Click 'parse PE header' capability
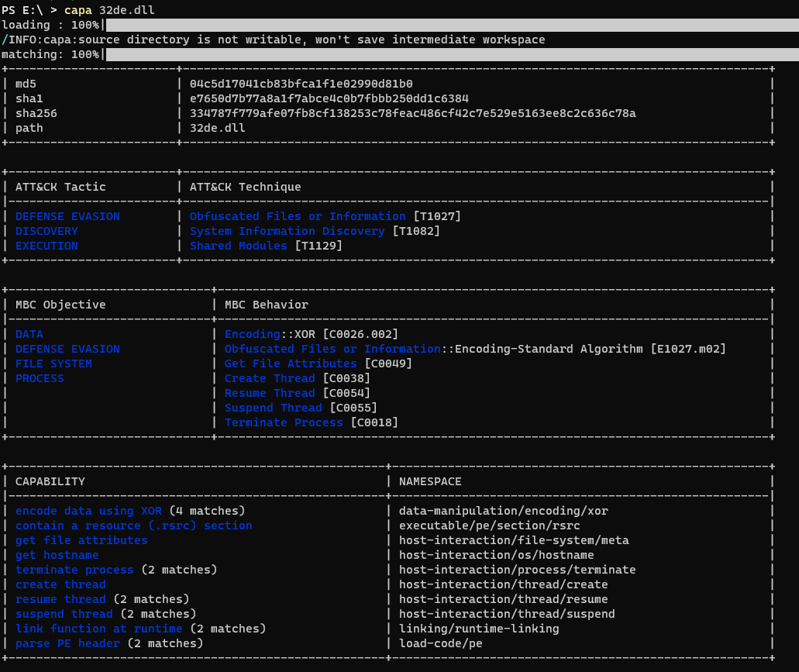This screenshot has width=799, height=672. (67, 644)
